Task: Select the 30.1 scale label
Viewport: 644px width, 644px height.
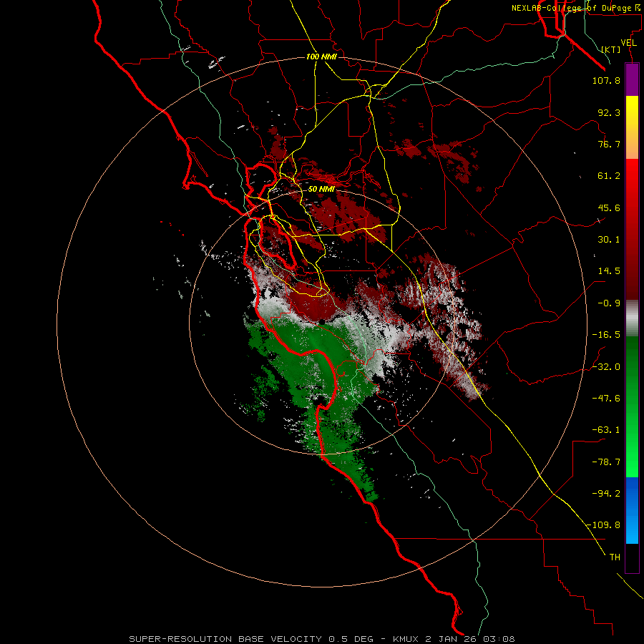Action: pos(609,240)
